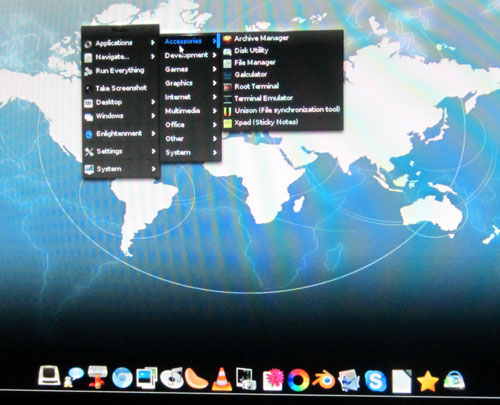This screenshot has width=500, height=405.
Task: Launch the chat bubble messenger icon
Action: click(x=73, y=377)
